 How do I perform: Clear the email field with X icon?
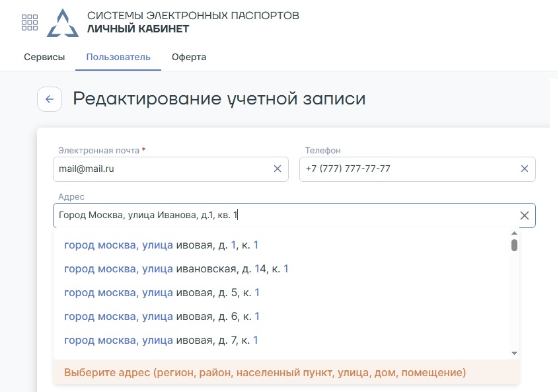(x=278, y=169)
